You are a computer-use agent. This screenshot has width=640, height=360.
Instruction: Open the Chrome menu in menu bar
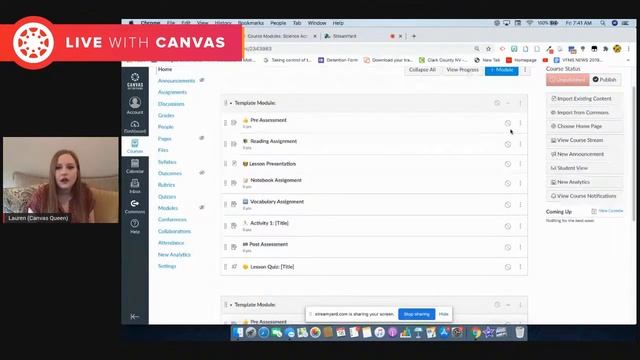click(150, 23)
